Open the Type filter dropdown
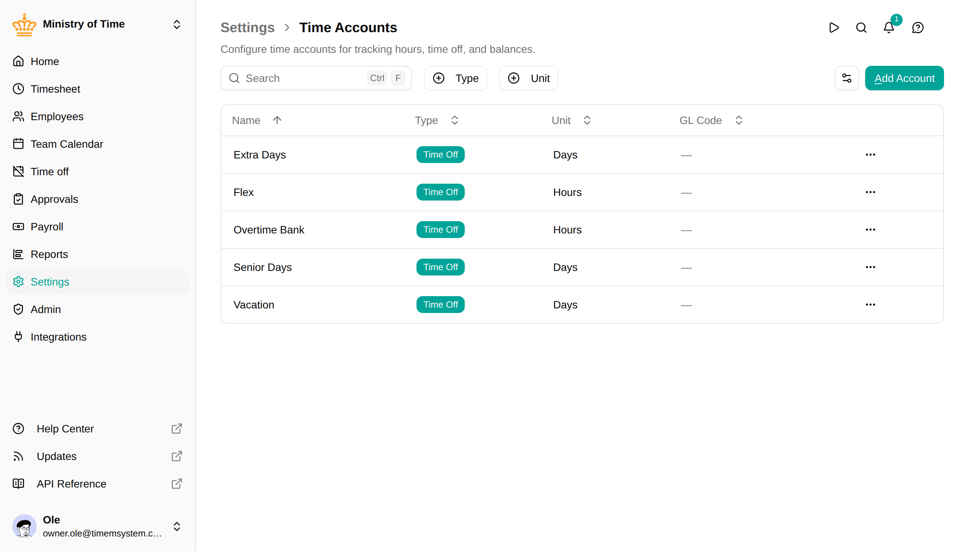This screenshot has height=551, width=980. [x=456, y=78]
